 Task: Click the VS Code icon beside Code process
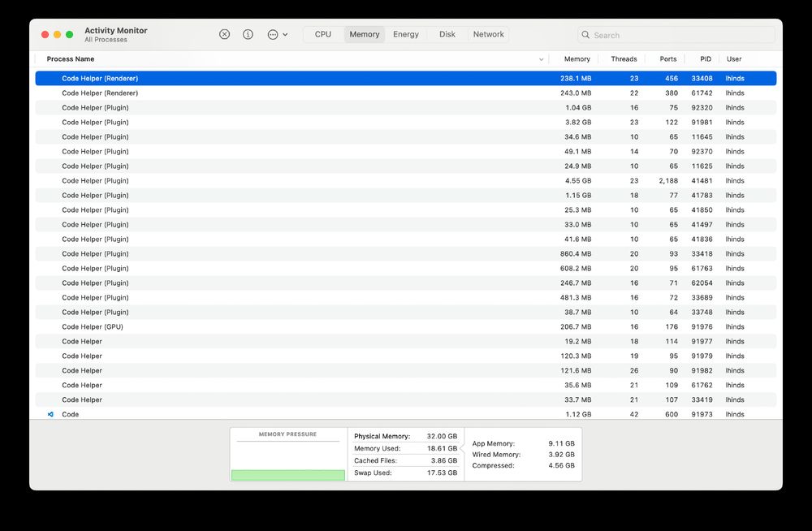tap(50, 414)
